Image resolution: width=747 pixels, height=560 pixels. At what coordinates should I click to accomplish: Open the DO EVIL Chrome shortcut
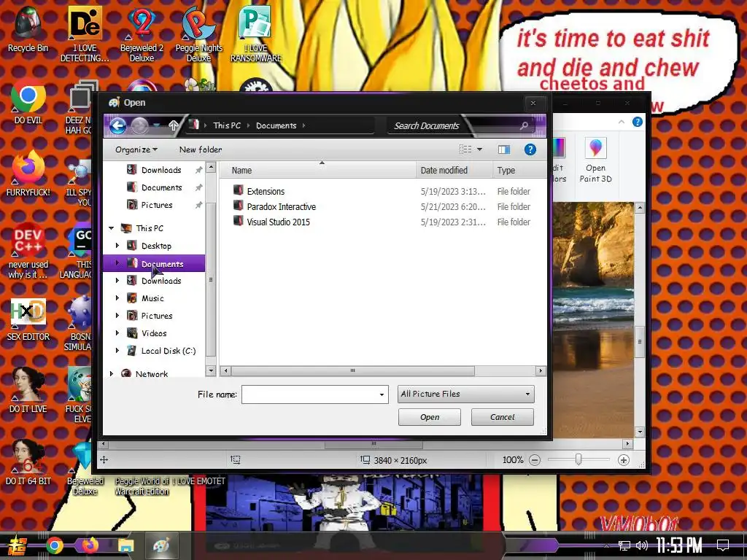(x=28, y=102)
